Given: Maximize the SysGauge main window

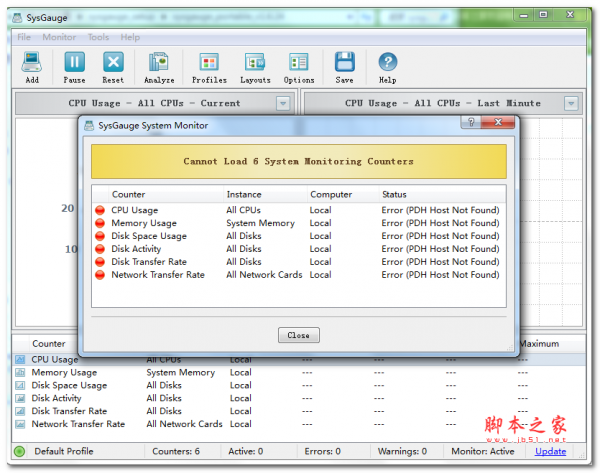Looking at the screenshot, I should (543, 15).
